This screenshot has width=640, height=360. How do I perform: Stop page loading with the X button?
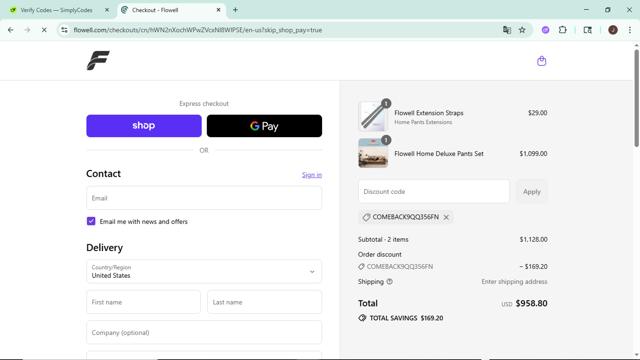coord(44,30)
